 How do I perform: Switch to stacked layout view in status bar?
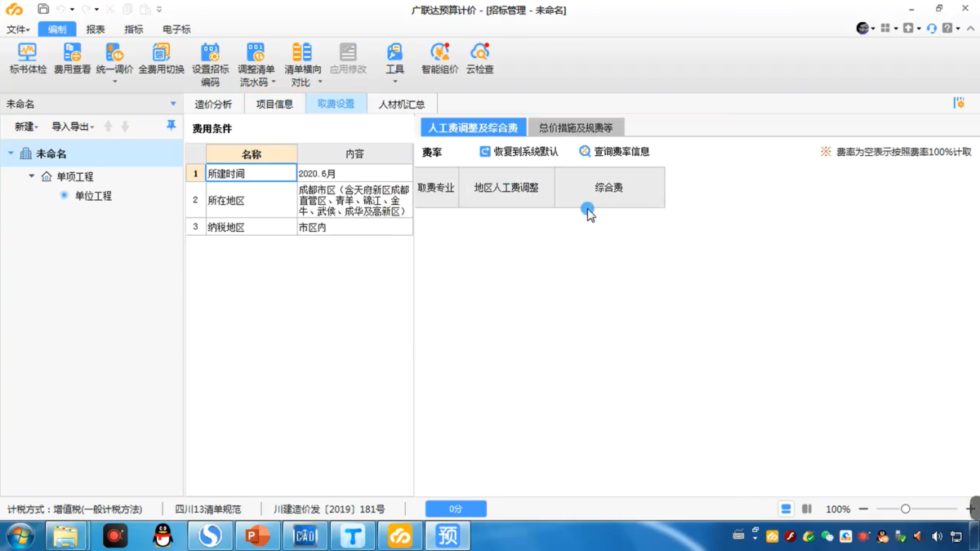point(786,509)
